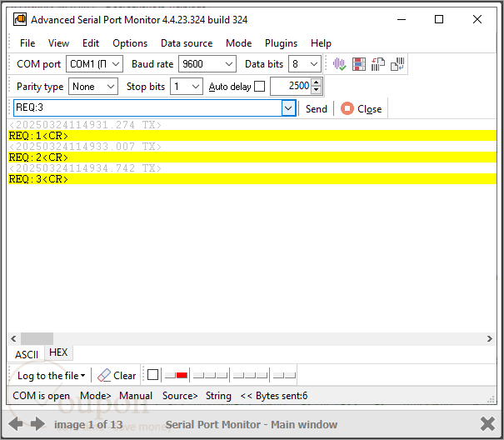Click the String source status text
The height and width of the screenshot is (440, 504).
(x=218, y=395)
